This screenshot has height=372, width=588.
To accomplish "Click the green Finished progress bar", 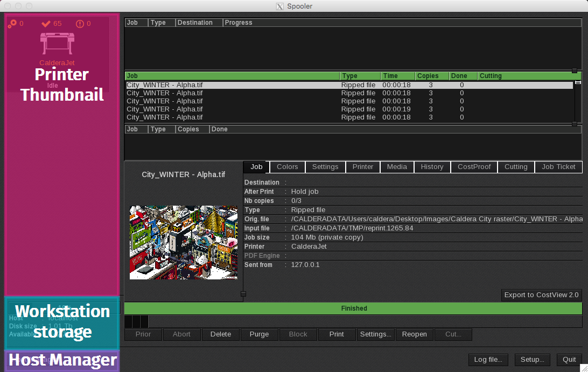I will [353, 308].
